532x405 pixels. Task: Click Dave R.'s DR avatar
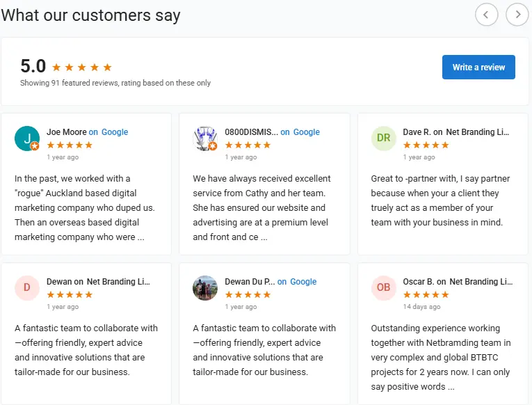click(x=383, y=138)
